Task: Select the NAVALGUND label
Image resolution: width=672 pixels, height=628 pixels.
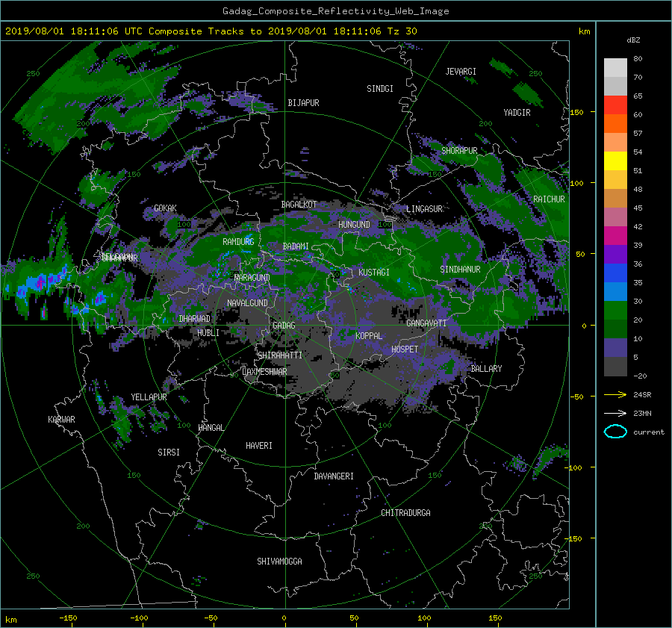Action: pyautogui.click(x=247, y=303)
